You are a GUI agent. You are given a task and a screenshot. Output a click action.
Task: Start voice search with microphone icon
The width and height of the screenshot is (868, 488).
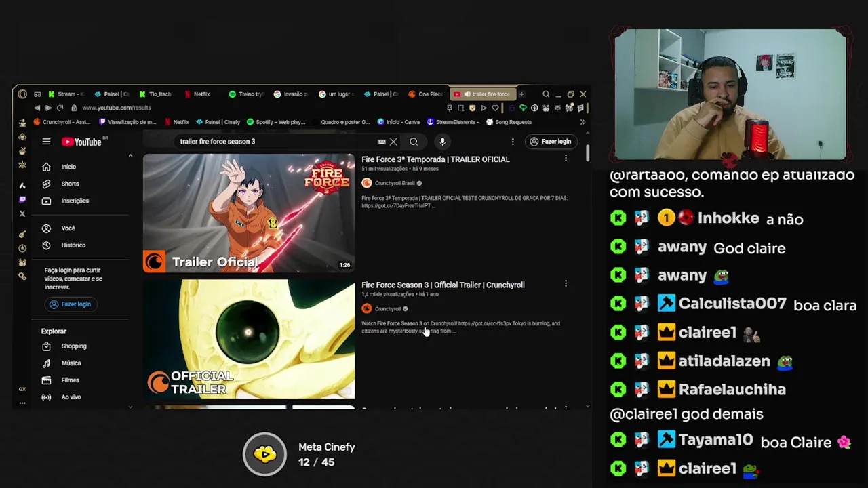(x=442, y=142)
